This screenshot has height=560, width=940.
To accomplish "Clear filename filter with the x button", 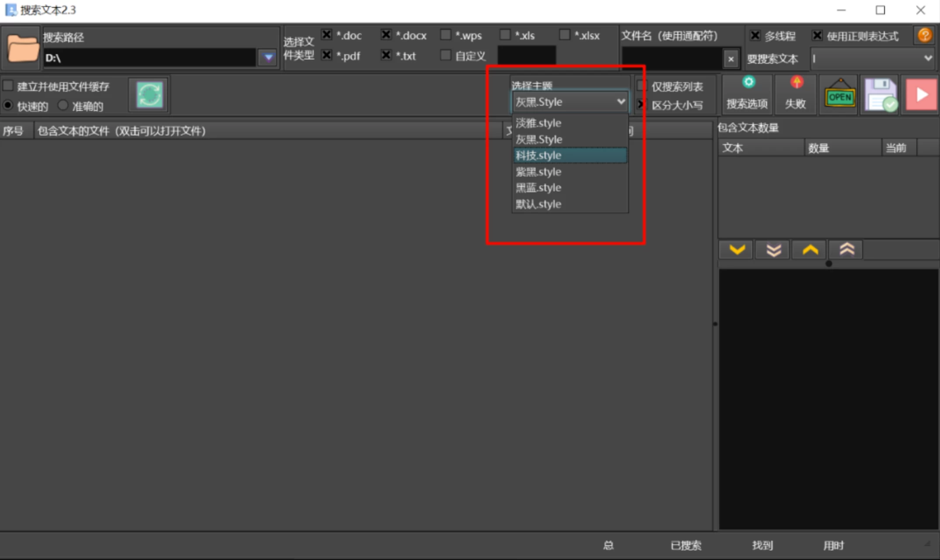I will pyautogui.click(x=731, y=59).
